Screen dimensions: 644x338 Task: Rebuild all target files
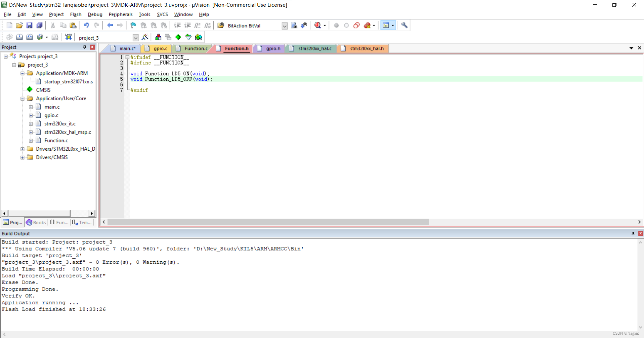30,37
